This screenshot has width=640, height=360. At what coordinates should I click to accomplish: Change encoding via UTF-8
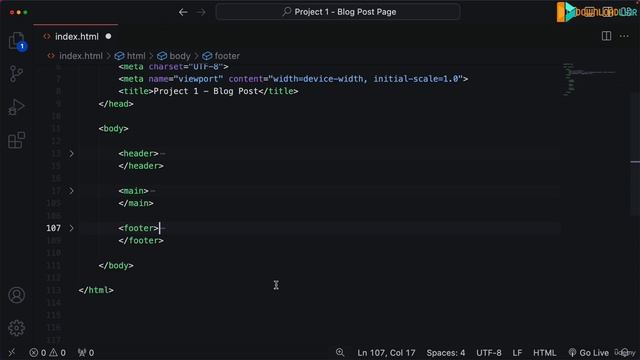(489, 353)
